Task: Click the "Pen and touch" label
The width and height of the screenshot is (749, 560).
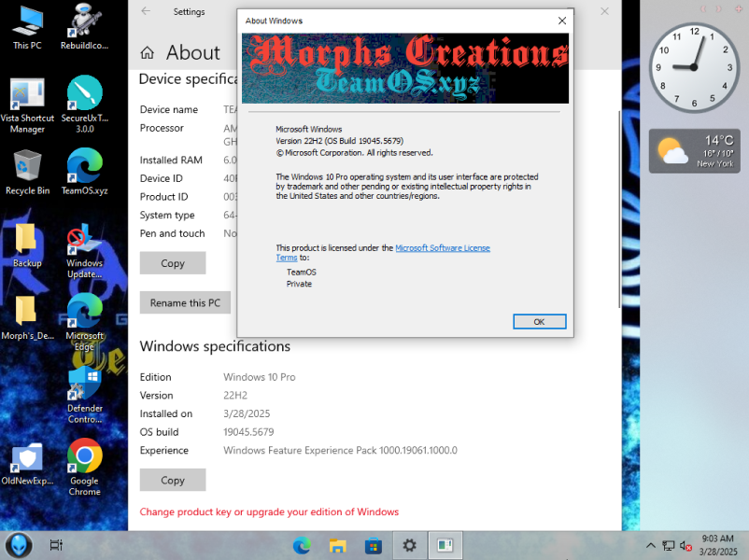Action: tap(172, 233)
